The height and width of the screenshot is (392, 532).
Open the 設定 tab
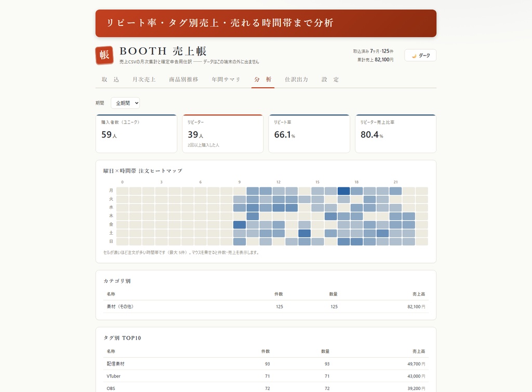pyautogui.click(x=330, y=79)
